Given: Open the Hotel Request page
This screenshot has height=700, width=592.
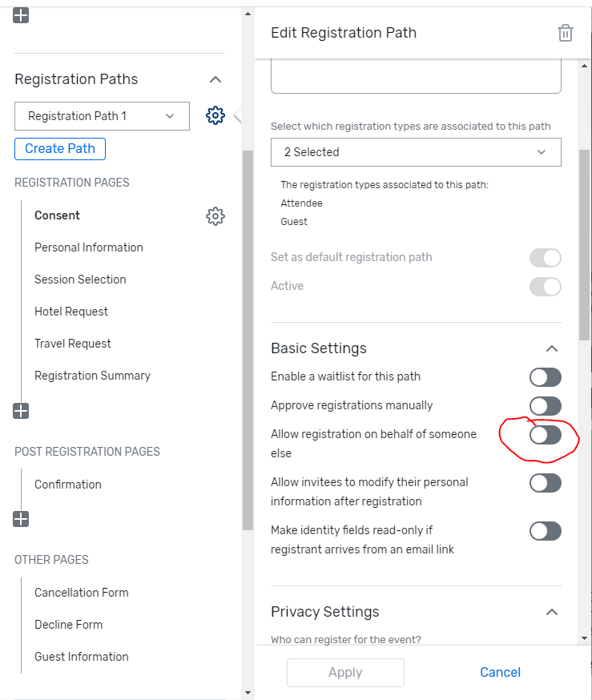Looking at the screenshot, I should [71, 312].
